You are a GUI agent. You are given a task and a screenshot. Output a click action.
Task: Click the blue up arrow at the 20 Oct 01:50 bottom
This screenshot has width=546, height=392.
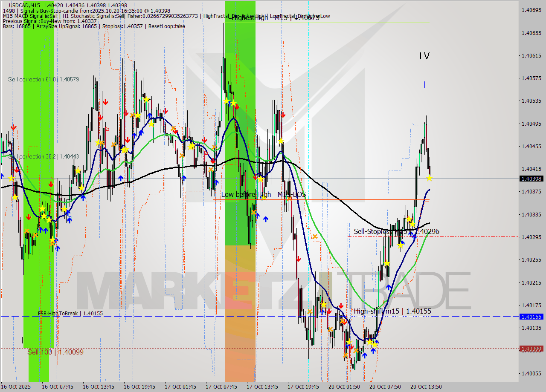click(365, 355)
